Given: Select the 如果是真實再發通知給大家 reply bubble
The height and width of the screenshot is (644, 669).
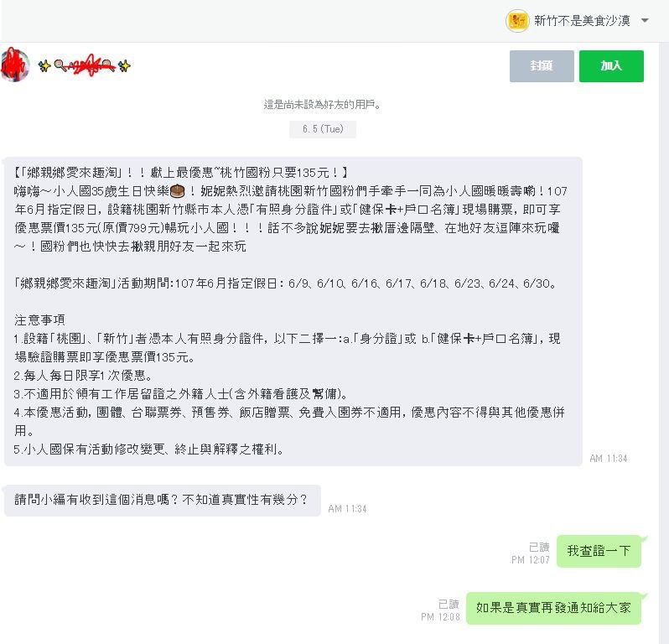Looking at the screenshot, I should point(553,608).
